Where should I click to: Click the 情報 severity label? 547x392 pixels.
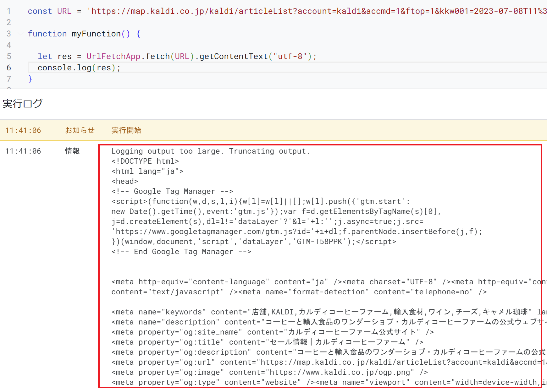point(72,151)
